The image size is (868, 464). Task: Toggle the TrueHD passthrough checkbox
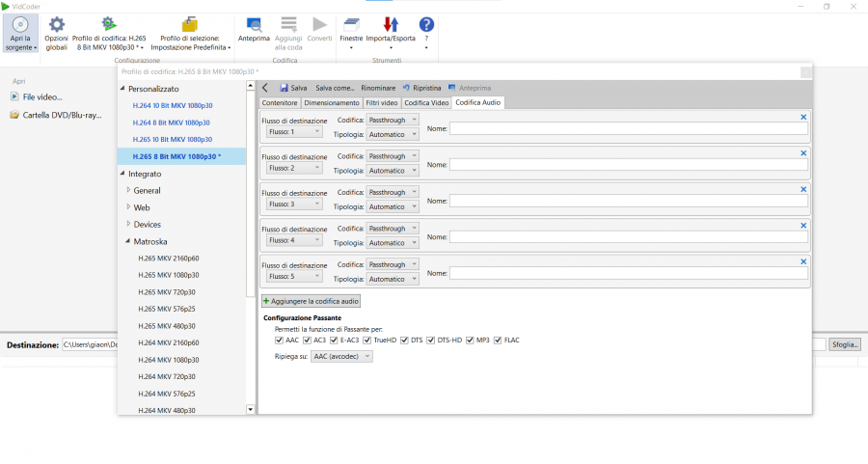(x=367, y=340)
